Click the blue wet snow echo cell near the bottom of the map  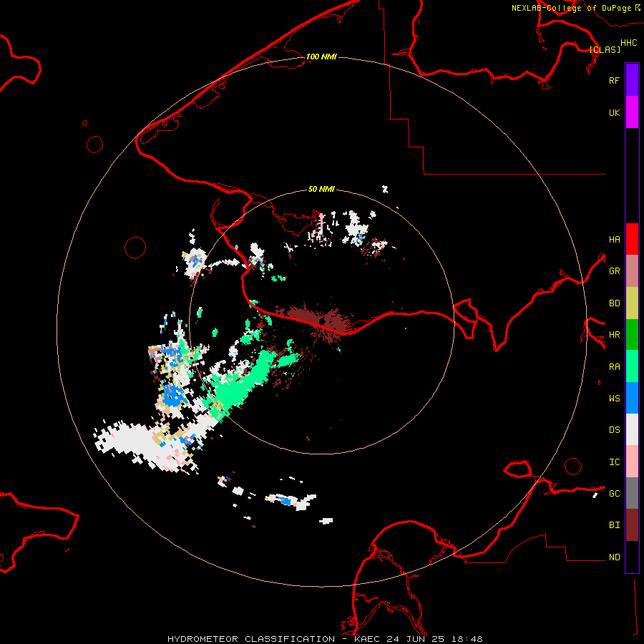tap(284, 499)
